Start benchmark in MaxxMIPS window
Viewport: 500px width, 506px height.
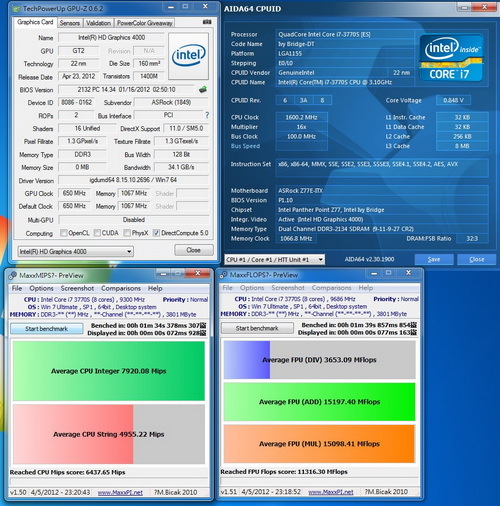tap(47, 329)
